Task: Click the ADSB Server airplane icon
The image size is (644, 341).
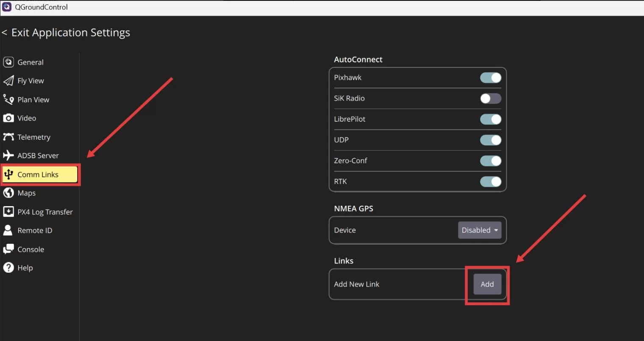Action: 8,156
